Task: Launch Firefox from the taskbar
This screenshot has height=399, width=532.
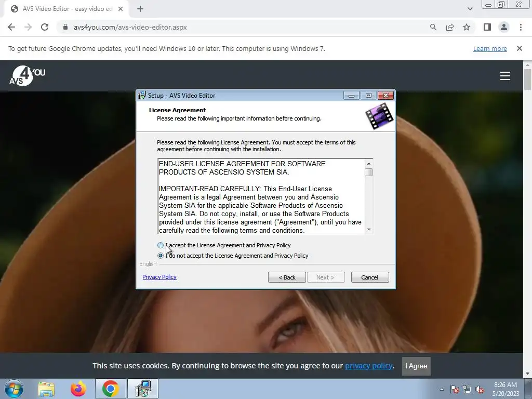Action: [x=78, y=389]
